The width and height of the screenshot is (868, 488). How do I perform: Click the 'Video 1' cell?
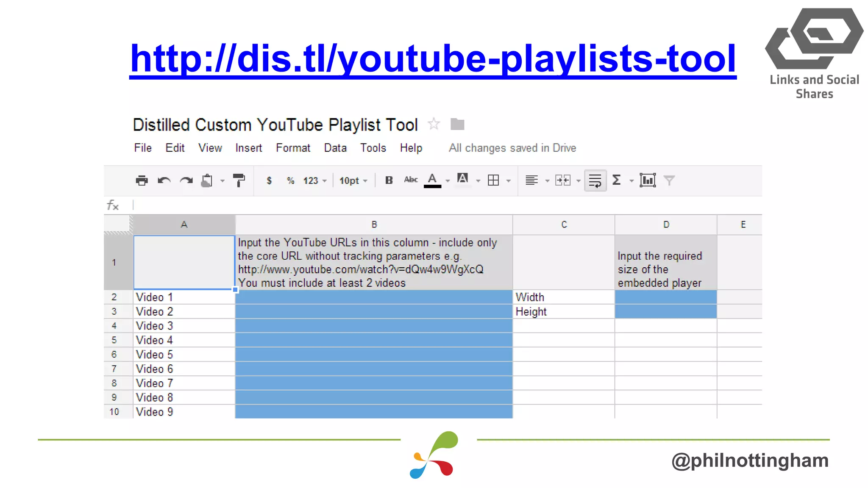pos(184,297)
